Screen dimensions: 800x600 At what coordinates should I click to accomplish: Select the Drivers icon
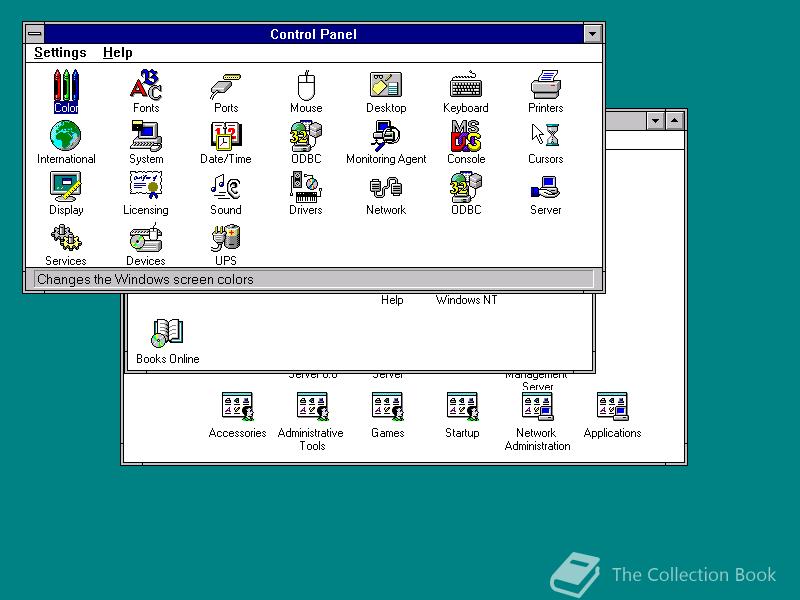click(x=306, y=193)
